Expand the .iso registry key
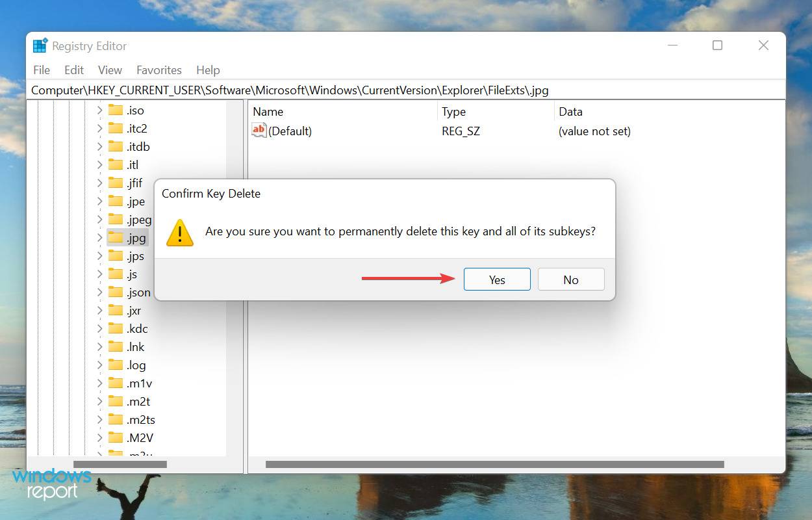 (x=99, y=110)
